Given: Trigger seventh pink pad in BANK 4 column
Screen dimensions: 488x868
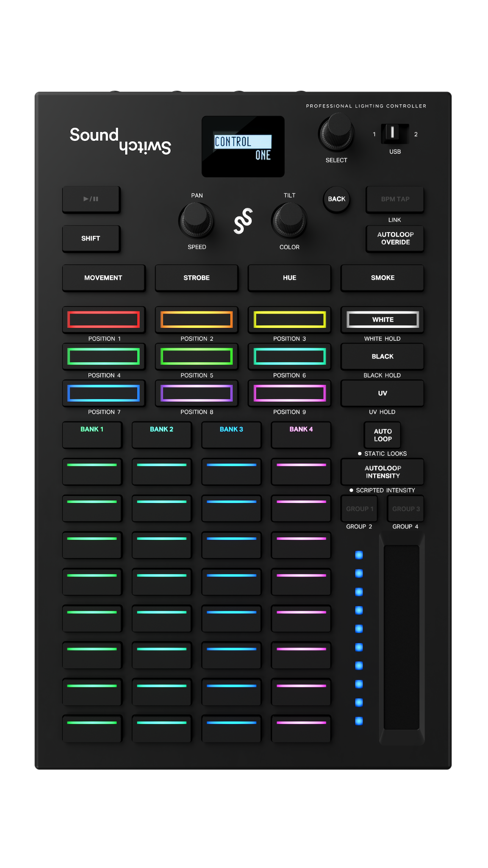Looking at the screenshot, I should pyautogui.click(x=301, y=693).
